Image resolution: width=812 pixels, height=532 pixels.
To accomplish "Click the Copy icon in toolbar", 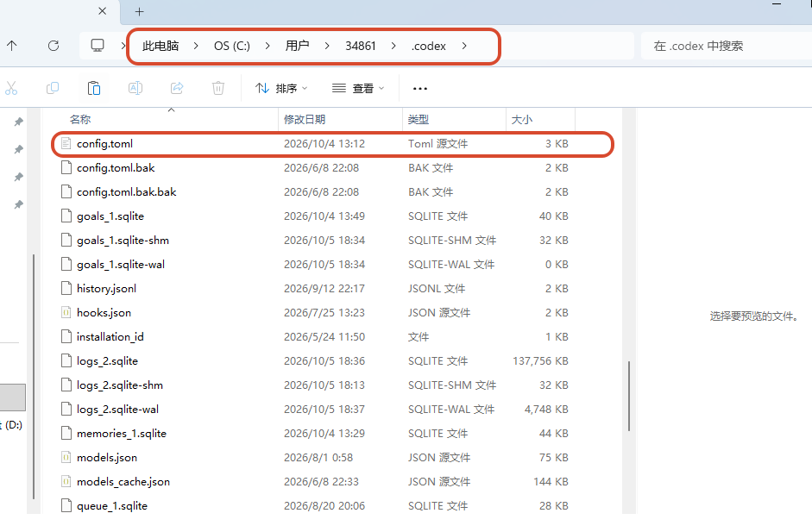I will pos(53,88).
